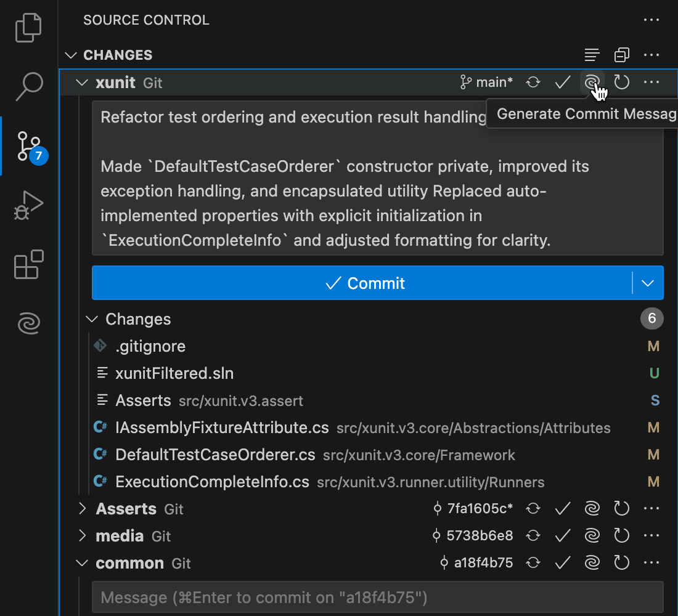Expand the Asserts repository section
678x616 pixels.
click(82, 508)
